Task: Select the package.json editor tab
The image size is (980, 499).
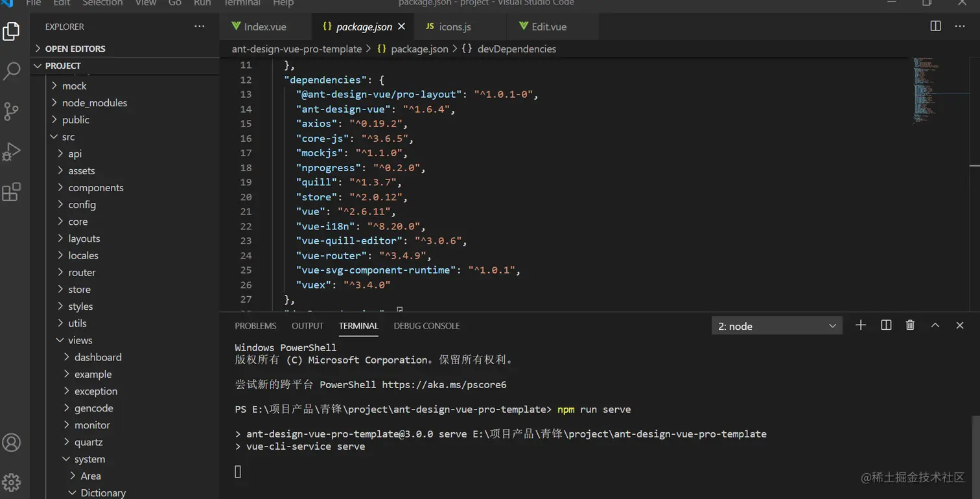Action: [x=363, y=27]
